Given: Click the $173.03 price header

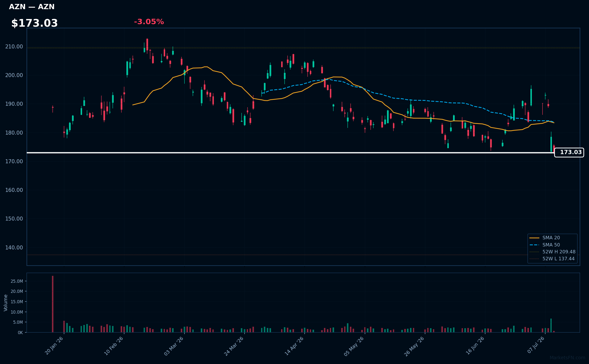Looking at the screenshot, I should coord(34,23).
